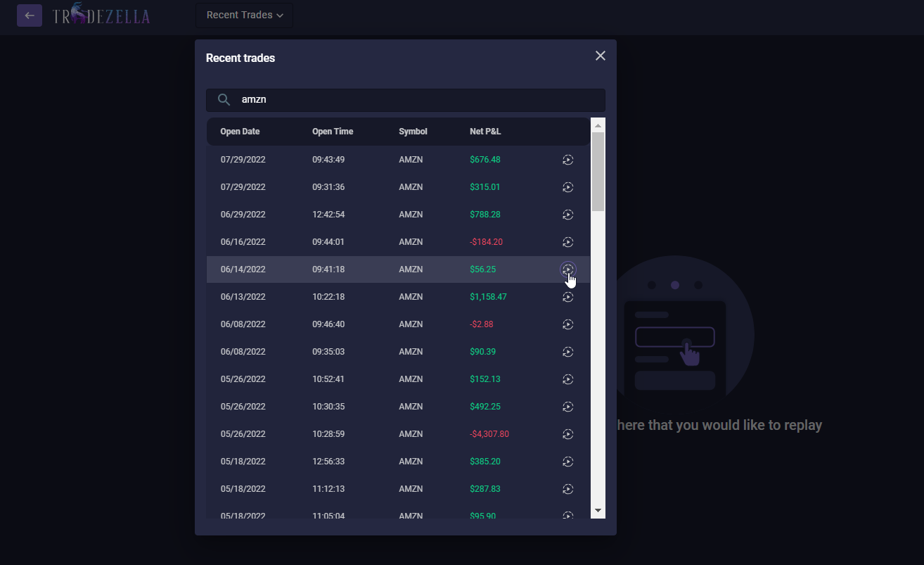The image size is (924, 565).
Task: Replay the 06/14/2022 trade at 09:41:18
Action: (x=567, y=269)
